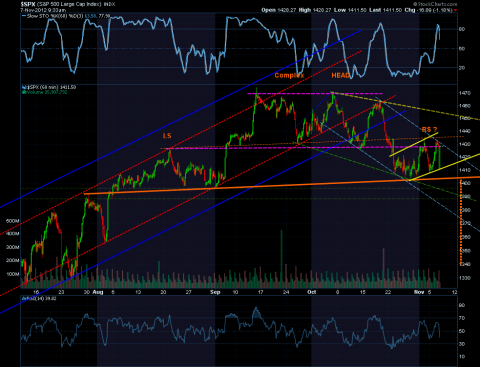Click the $SPX ticker symbol title
This screenshot has width=480, height=367.
tap(28, 4)
